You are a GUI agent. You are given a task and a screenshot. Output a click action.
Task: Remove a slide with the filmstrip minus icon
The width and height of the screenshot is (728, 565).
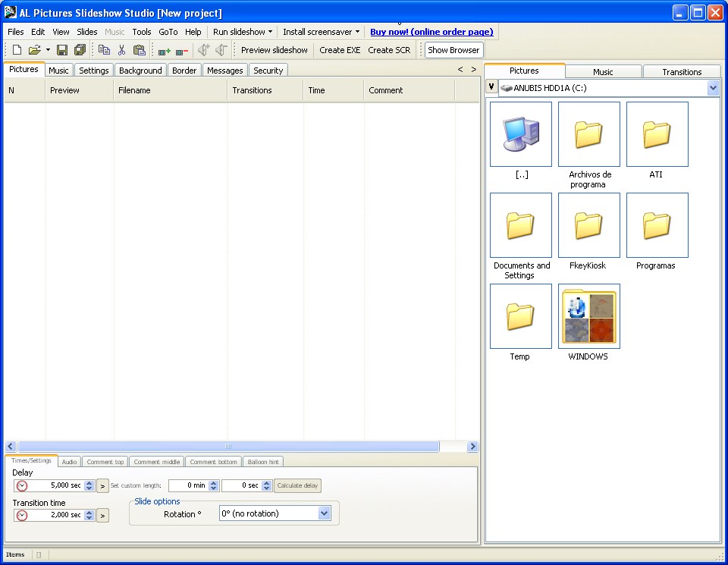tap(181, 51)
